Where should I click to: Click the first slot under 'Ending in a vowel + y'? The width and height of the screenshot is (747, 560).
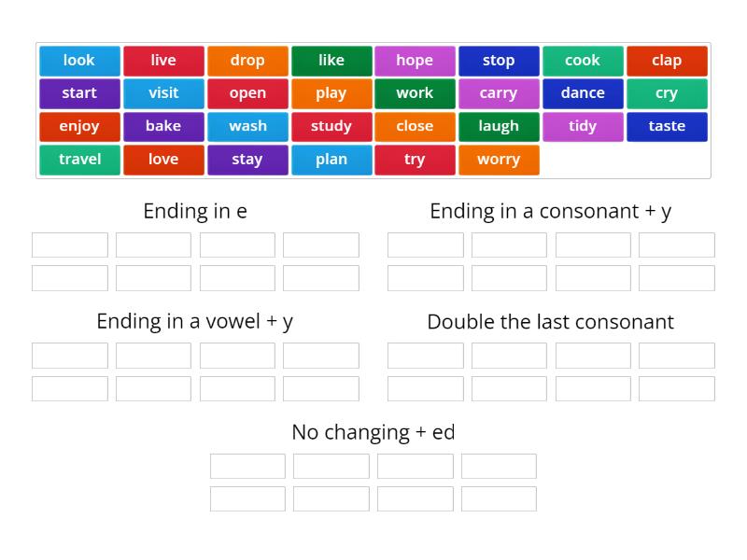pos(69,355)
